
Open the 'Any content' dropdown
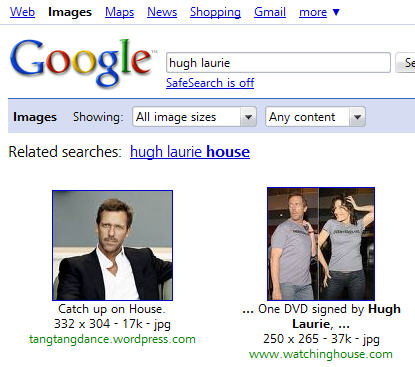315,117
